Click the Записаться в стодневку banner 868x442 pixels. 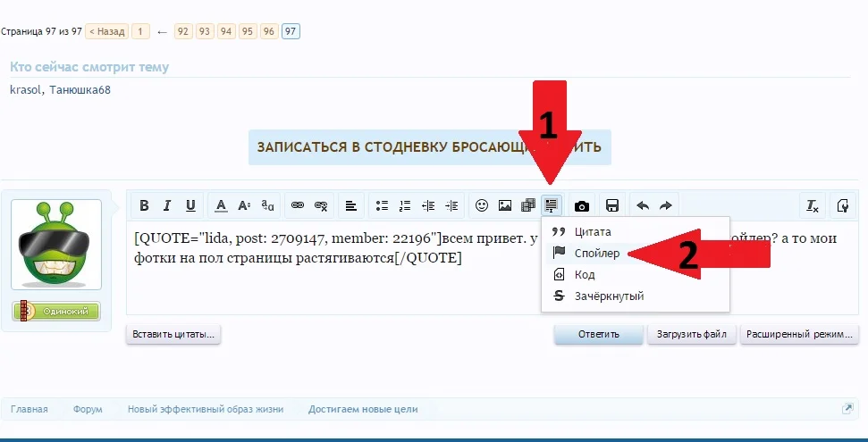[x=430, y=147]
